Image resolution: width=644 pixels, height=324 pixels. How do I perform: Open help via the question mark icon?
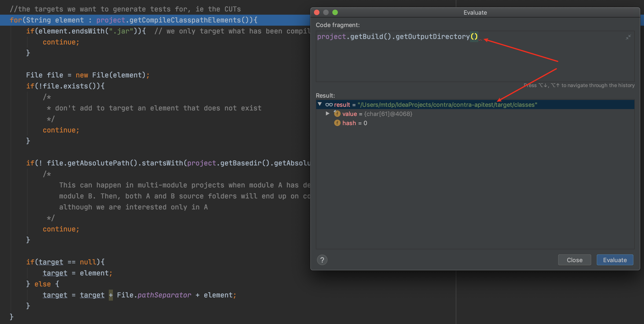click(x=322, y=260)
